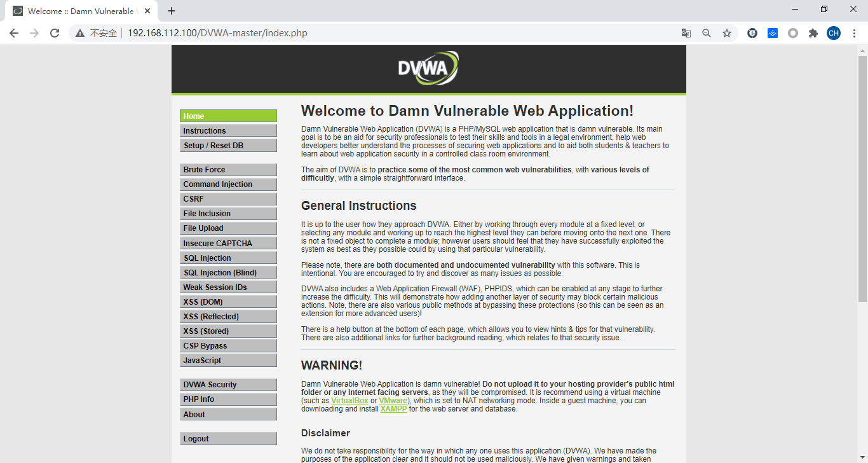This screenshot has height=463, width=868.
Task: Click the 'WARNING!' heading
Action: [332, 366]
